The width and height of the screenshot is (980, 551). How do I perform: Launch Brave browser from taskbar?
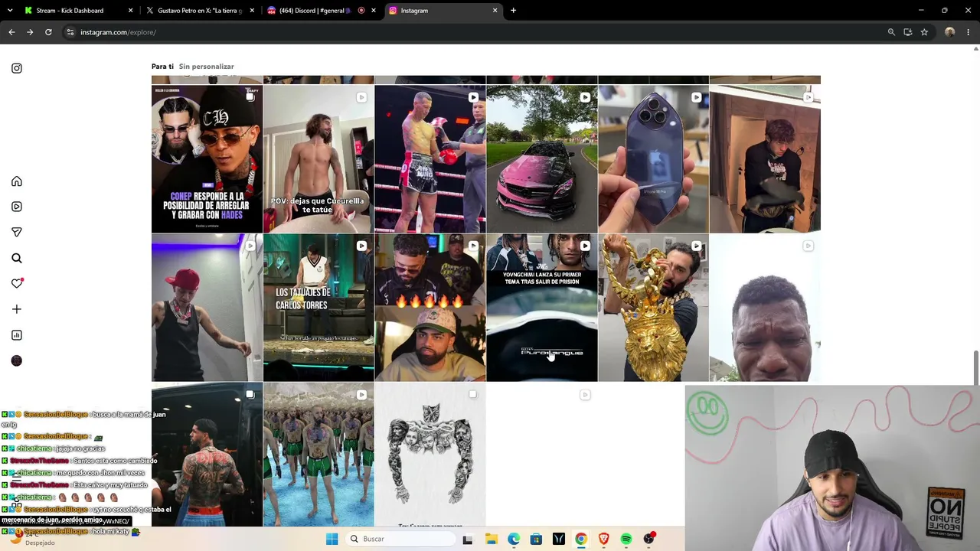(604, 539)
